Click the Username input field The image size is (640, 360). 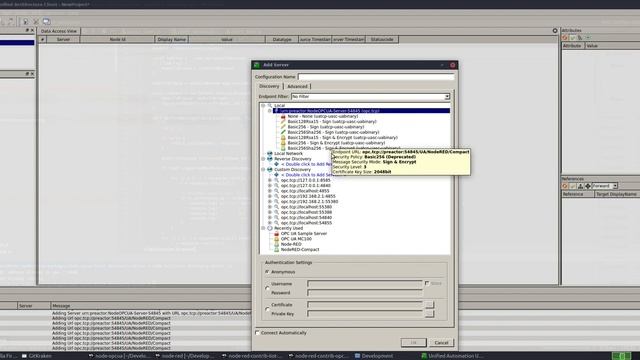coord(365,284)
